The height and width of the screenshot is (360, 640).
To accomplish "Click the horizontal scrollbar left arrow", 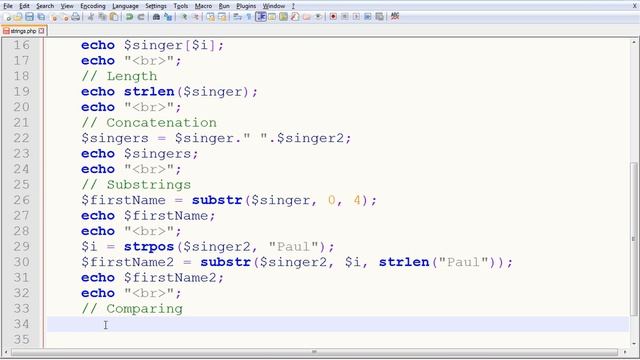I will pos(6,352).
